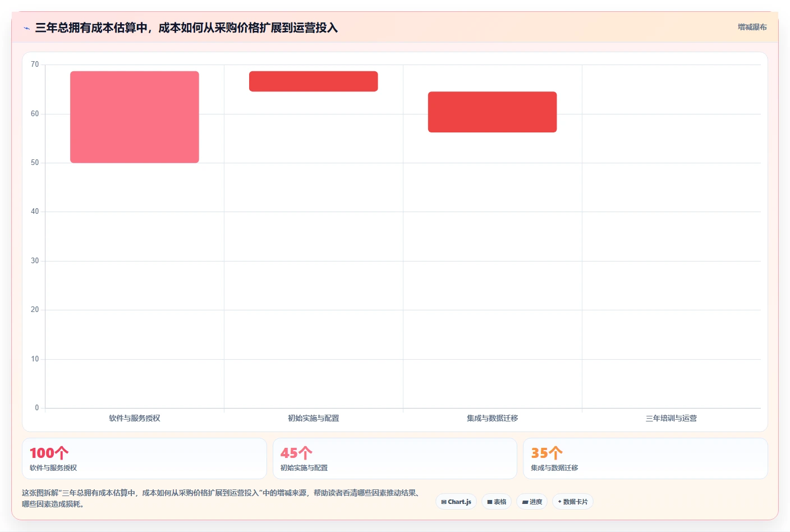Image resolution: width=790 pixels, height=532 pixels.
Task: Click the pink 软件与服务授权 bar
Action: tap(135, 117)
